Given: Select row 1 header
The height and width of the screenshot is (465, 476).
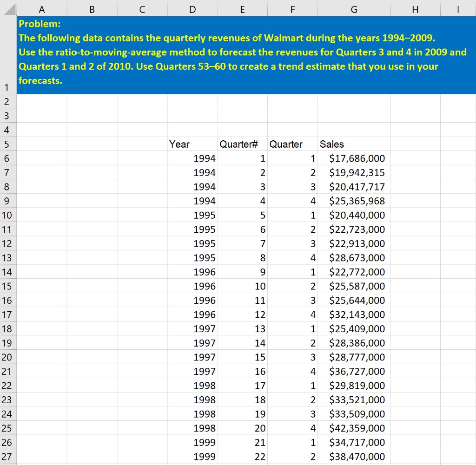Looking at the screenshot, I should tap(8, 86).
